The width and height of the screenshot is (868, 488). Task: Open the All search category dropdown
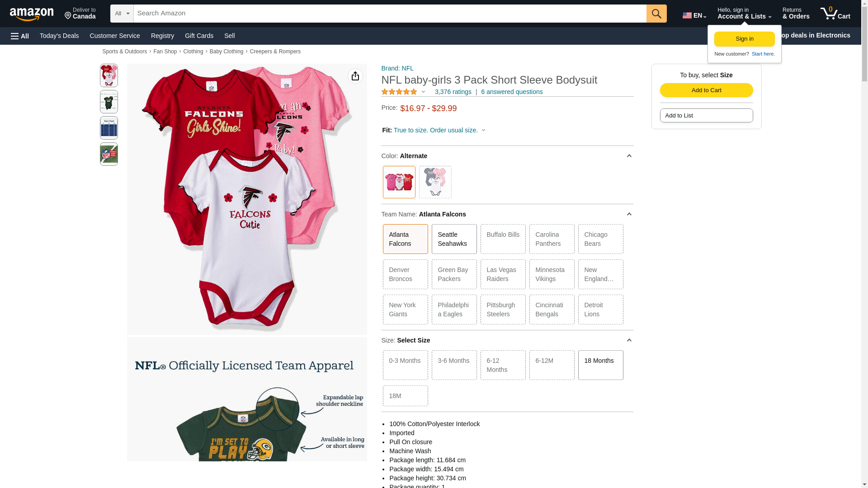(122, 14)
